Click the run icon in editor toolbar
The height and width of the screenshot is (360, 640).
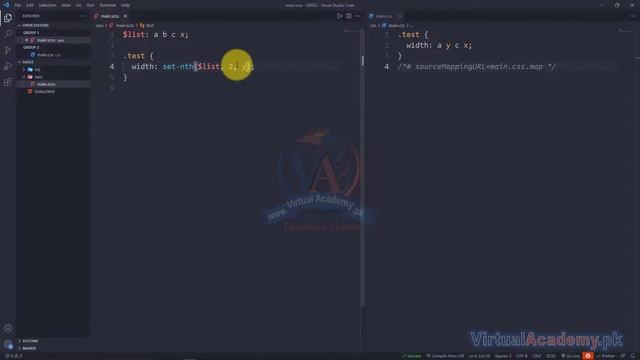(339, 16)
